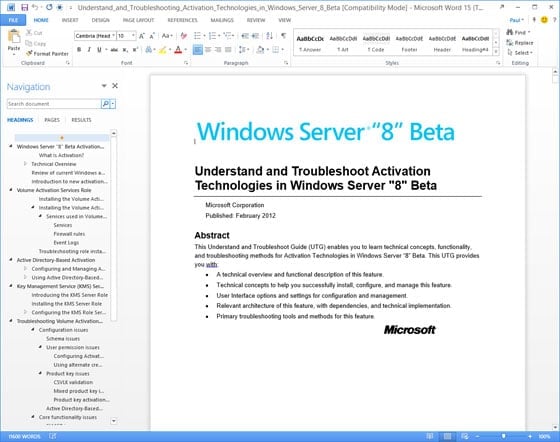The image size is (560, 442).
Task: Click the Line Spacing icon
Action: click(242, 50)
